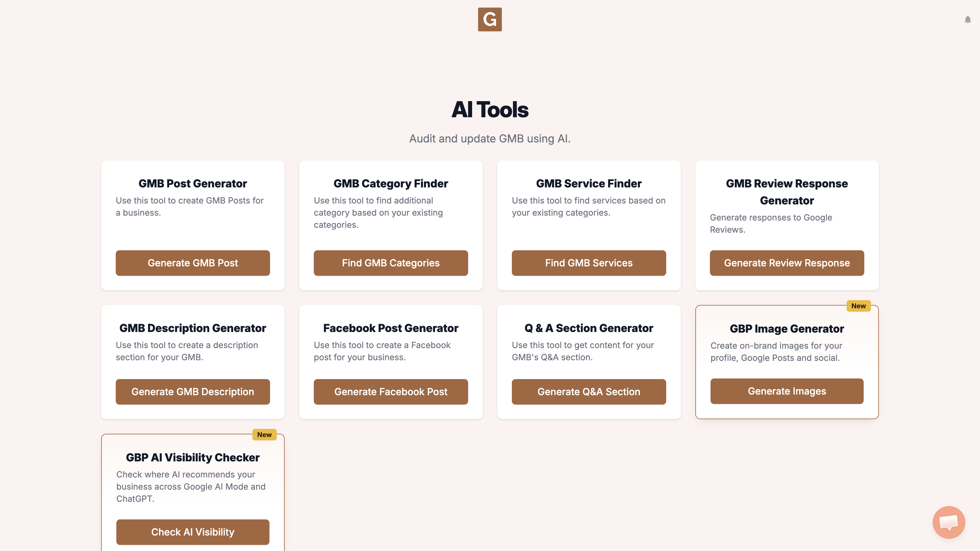Image resolution: width=980 pixels, height=551 pixels.
Task: Click the GMB Service Finder heading
Action: point(588,184)
